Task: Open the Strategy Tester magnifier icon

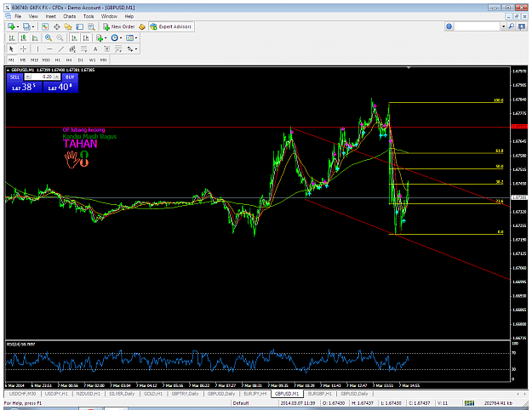Action: pos(91,26)
